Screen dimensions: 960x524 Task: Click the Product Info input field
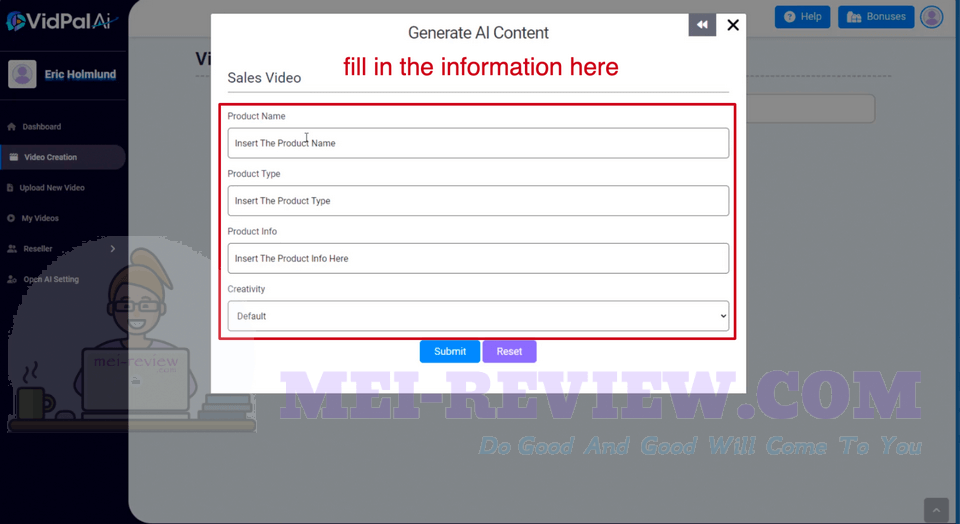[478, 258]
